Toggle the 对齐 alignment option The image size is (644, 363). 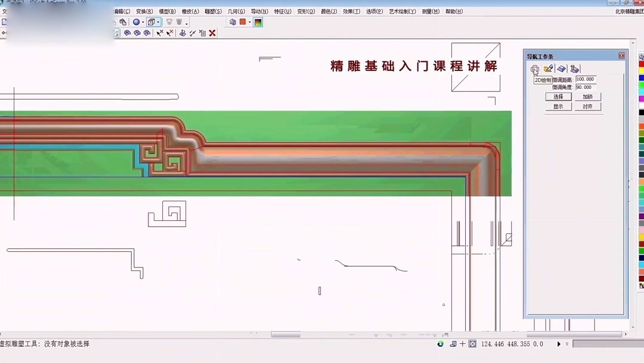(588, 106)
